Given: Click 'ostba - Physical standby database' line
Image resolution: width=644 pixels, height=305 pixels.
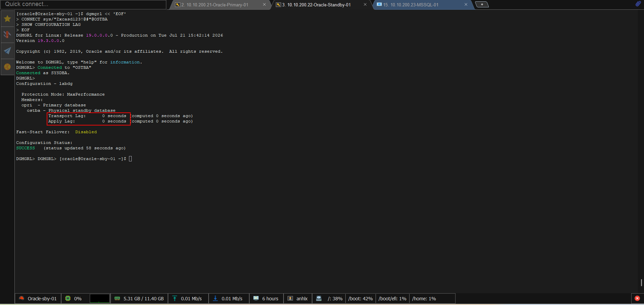Looking at the screenshot, I should tap(71, 110).
